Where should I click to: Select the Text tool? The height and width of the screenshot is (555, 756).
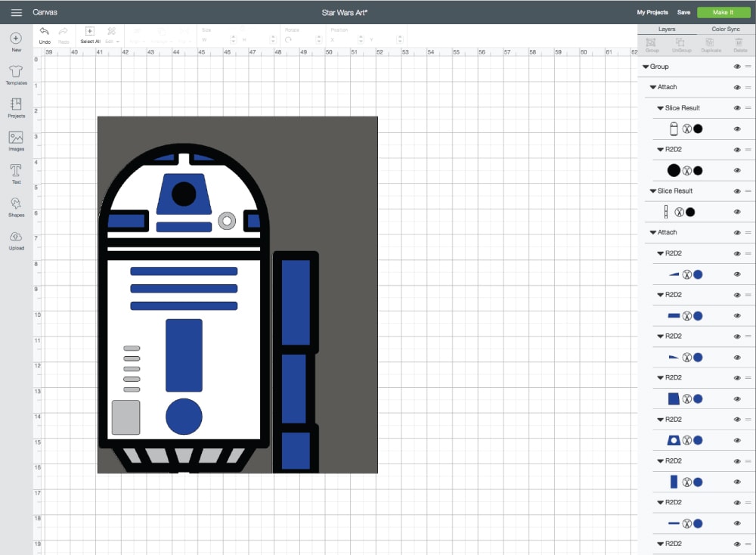(x=16, y=172)
